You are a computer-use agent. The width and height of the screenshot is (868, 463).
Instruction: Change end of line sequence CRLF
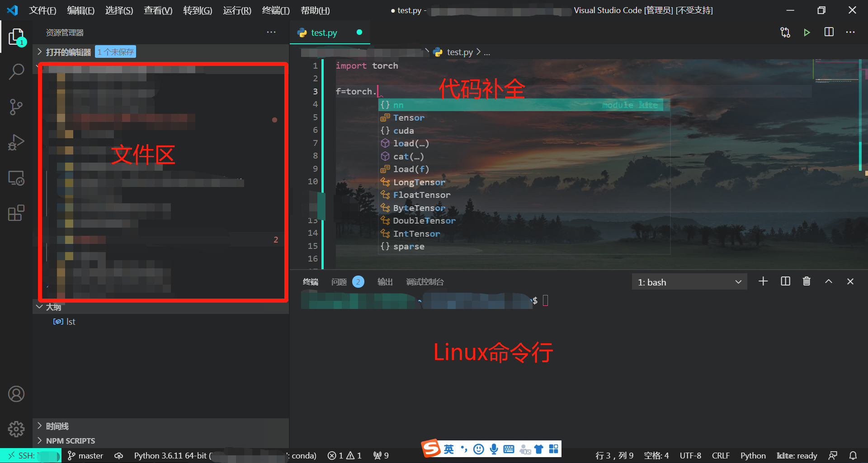(721, 456)
